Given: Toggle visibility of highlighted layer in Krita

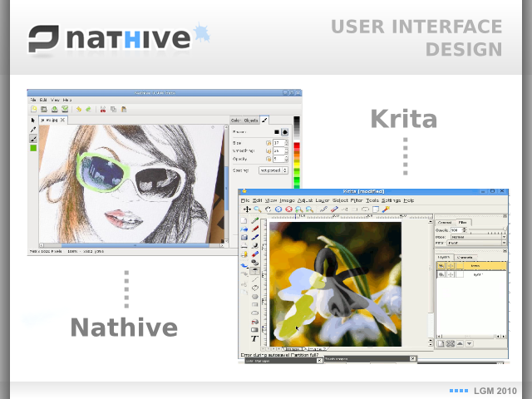Looking at the screenshot, I should [x=441, y=266].
